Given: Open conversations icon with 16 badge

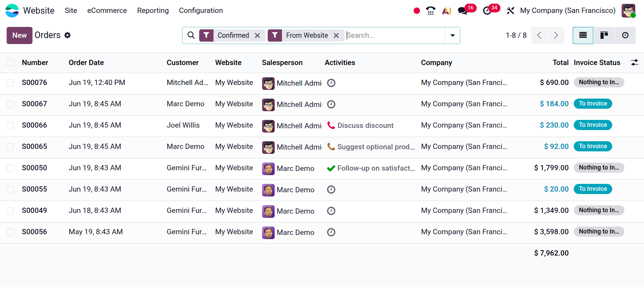Looking at the screenshot, I should click(x=463, y=11).
